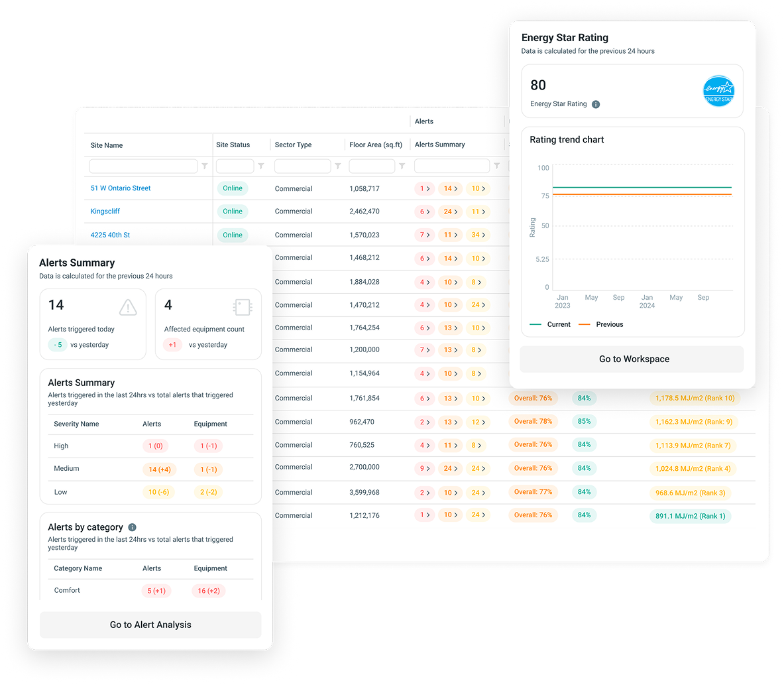Screen dimensions: 784x685
Task: Expand low alerts chip '11' in Kingscliff row
Action: (x=478, y=212)
